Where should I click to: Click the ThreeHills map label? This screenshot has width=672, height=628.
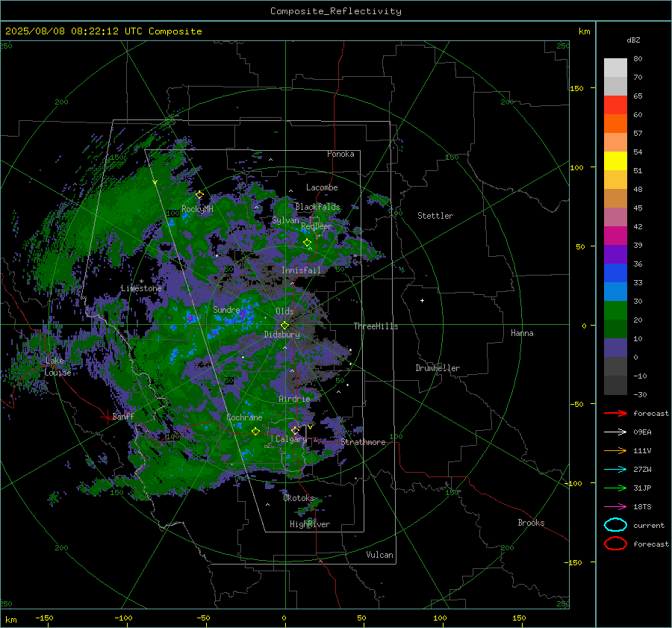tap(376, 326)
